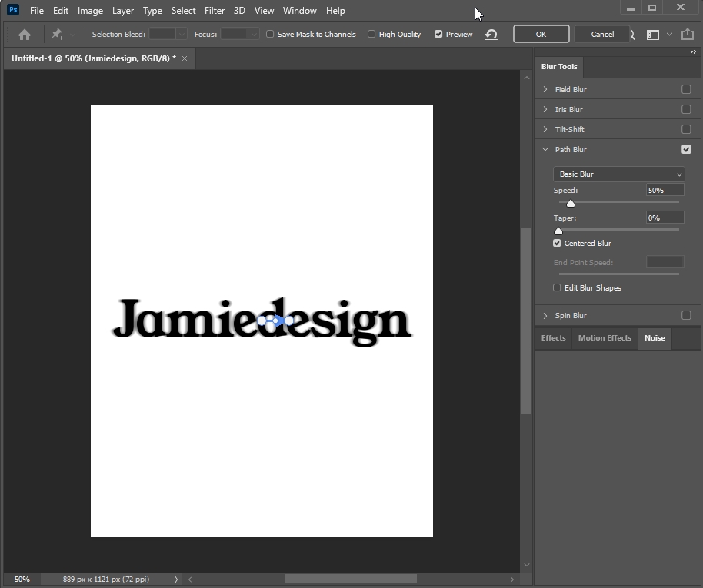Screen dimensions: 703x588
Task: Open the Select menu
Action: 183,10
